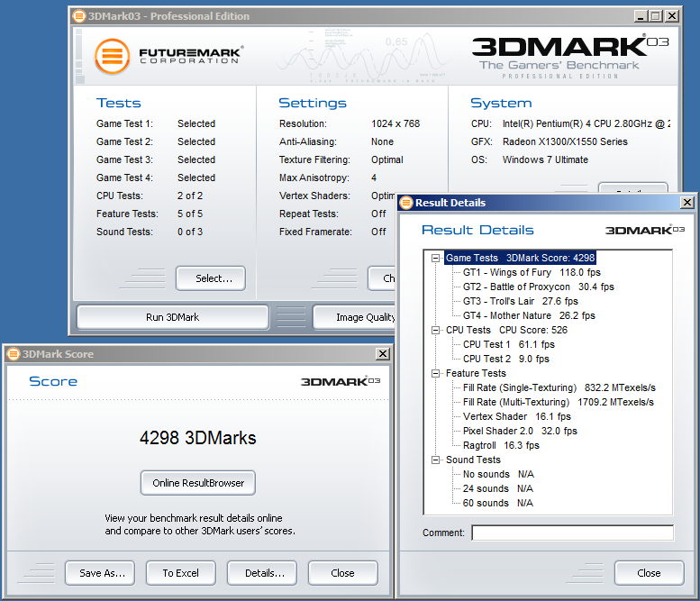Image resolution: width=700 pixels, height=601 pixels.
Task: Minimize the 3DMark03 main window
Action: click(641, 16)
